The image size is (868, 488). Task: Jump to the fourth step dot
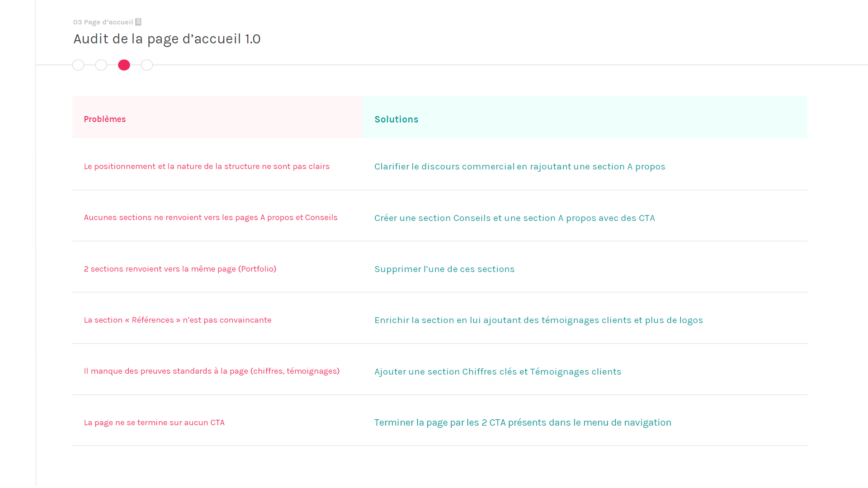coord(147,65)
